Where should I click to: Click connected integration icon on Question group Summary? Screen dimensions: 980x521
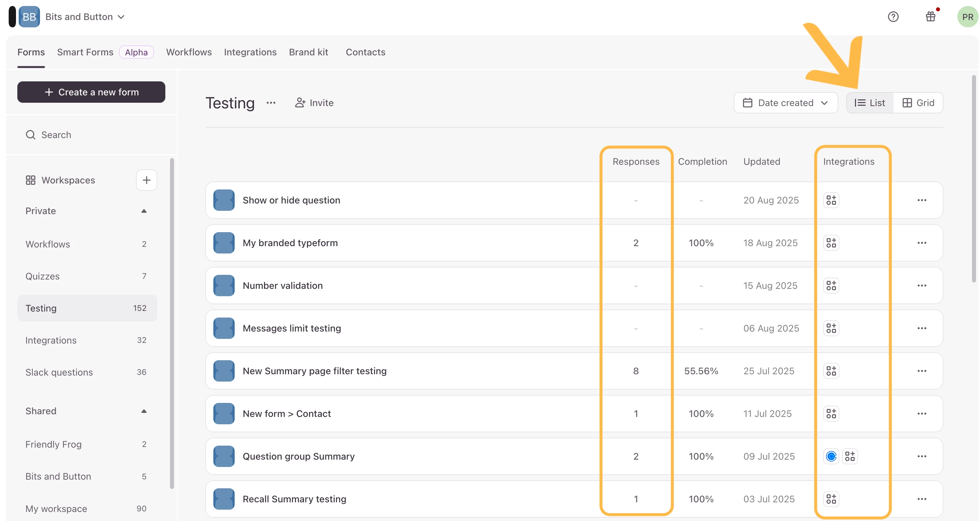[831, 456]
